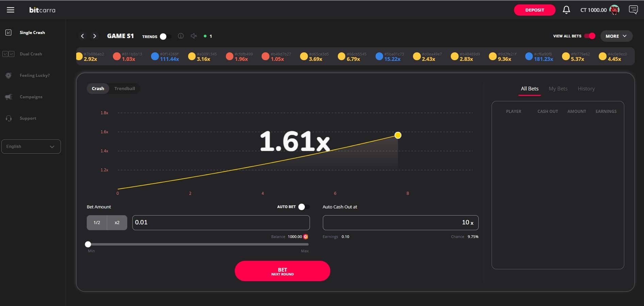Open the chat icon in header
Image resolution: width=644 pixels, height=306 pixels.
(x=633, y=10)
